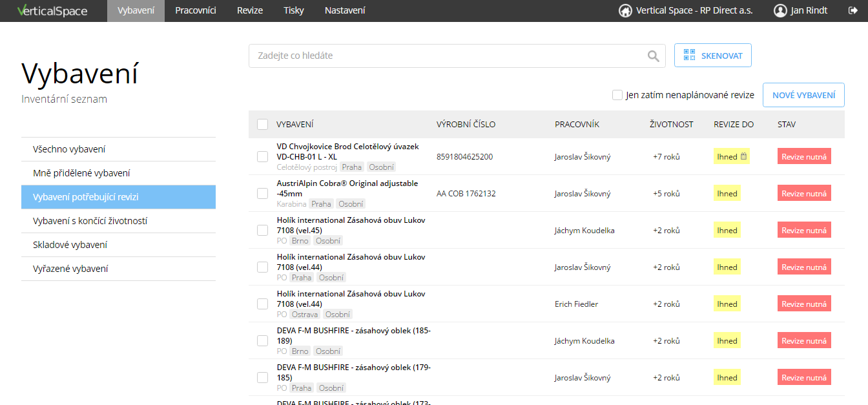Click the Nové vybavení button
This screenshot has width=868, height=405.
coord(804,95)
